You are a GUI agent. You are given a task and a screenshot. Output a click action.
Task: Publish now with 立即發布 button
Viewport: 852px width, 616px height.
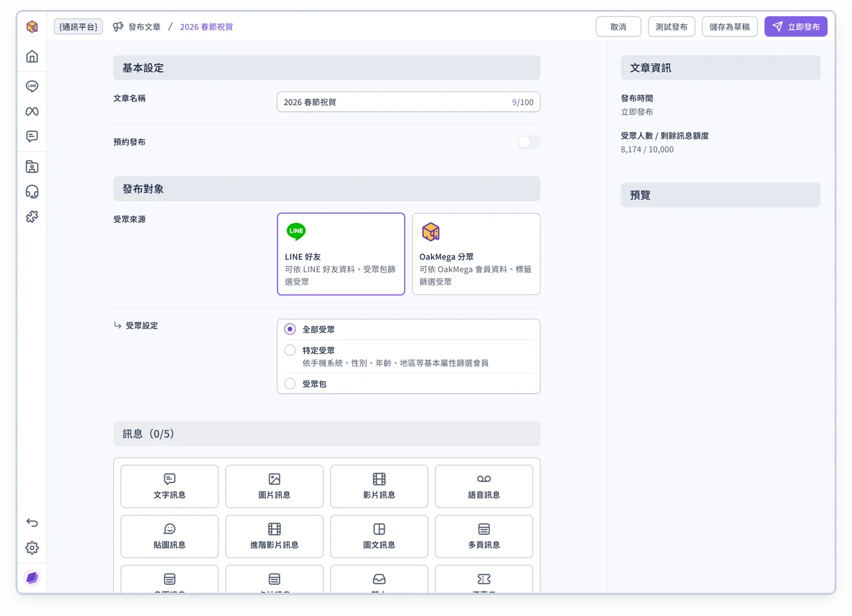point(795,27)
